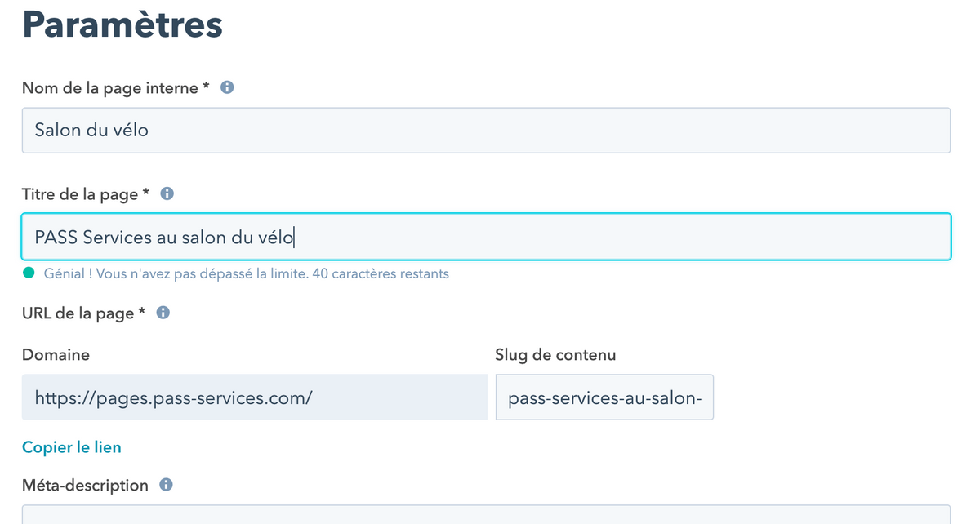Select the https://pages.pass-services.com/ domain field
The height and width of the screenshot is (524, 980).
(x=255, y=397)
